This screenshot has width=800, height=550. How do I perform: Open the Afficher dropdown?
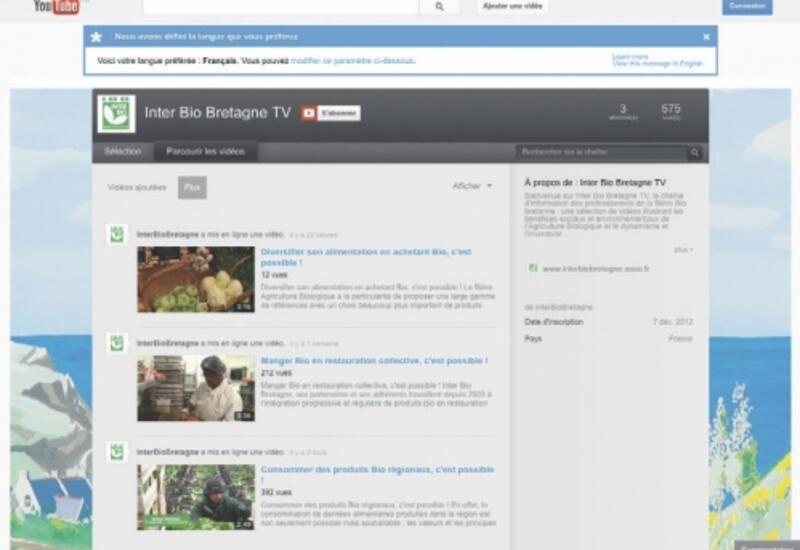click(472, 186)
